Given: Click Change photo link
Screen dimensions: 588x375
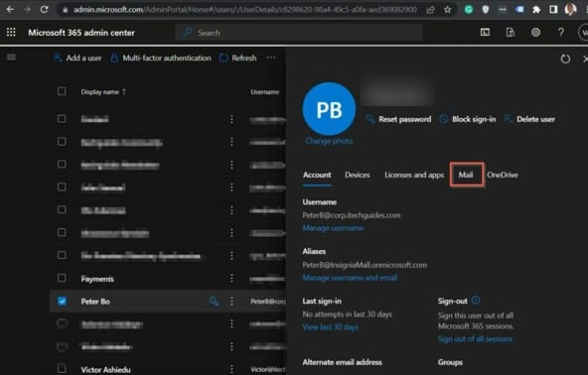Looking at the screenshot, I should point(329,141).
